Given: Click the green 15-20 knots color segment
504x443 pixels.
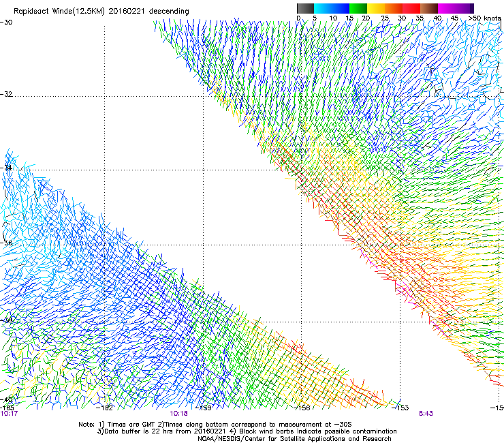Looking at the screenshot, I should pyautogui.click(x=358, y=8).
